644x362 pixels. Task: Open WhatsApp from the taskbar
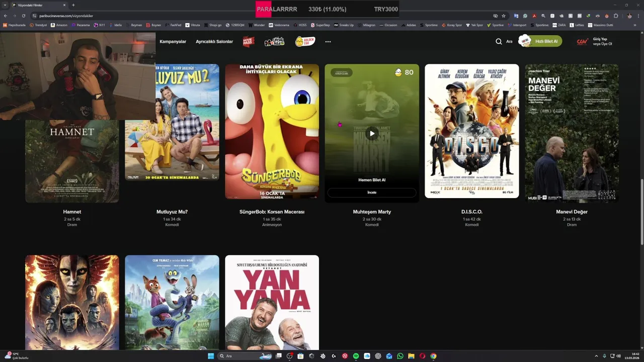pyautogui.click(x=400, y=356)
